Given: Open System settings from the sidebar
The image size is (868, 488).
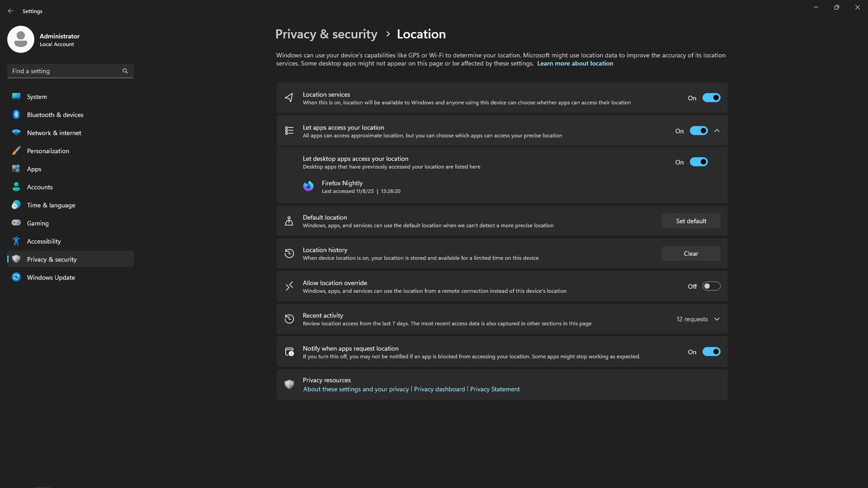Looking at the screenshot, I should (36, 97).
